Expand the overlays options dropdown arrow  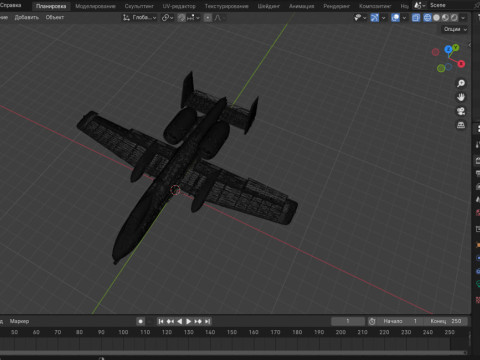click(x=404, y=18)
